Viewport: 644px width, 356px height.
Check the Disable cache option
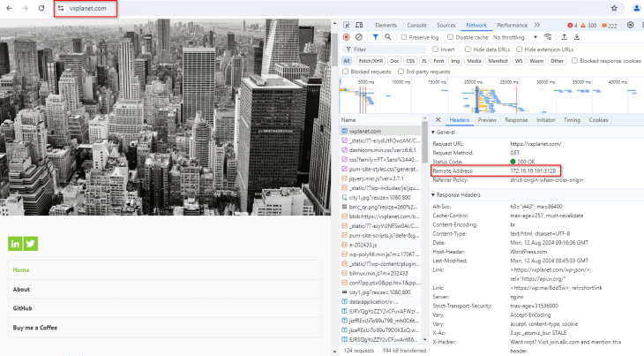451,37
